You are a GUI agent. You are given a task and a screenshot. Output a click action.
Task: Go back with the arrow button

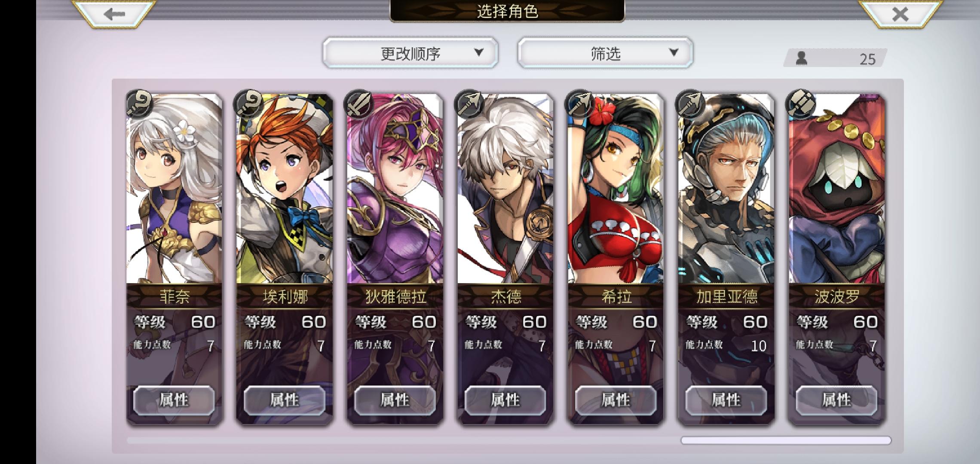[114, 14]
